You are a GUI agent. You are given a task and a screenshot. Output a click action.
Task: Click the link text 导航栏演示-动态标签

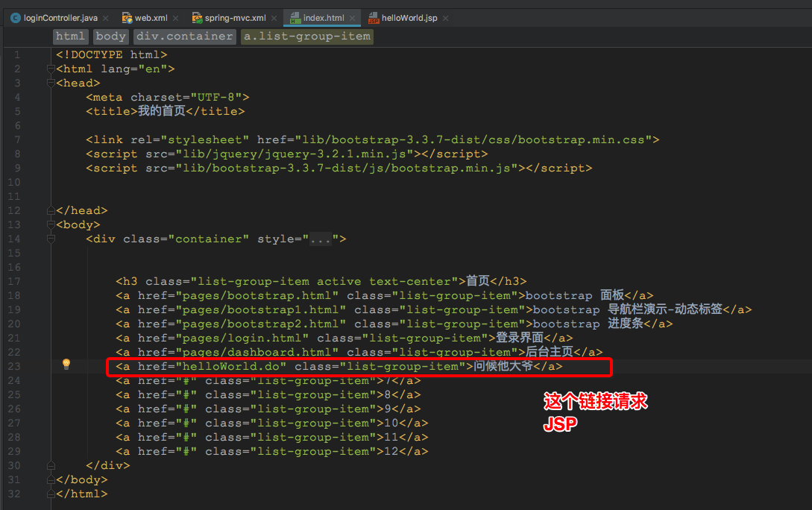pos(665,309)
